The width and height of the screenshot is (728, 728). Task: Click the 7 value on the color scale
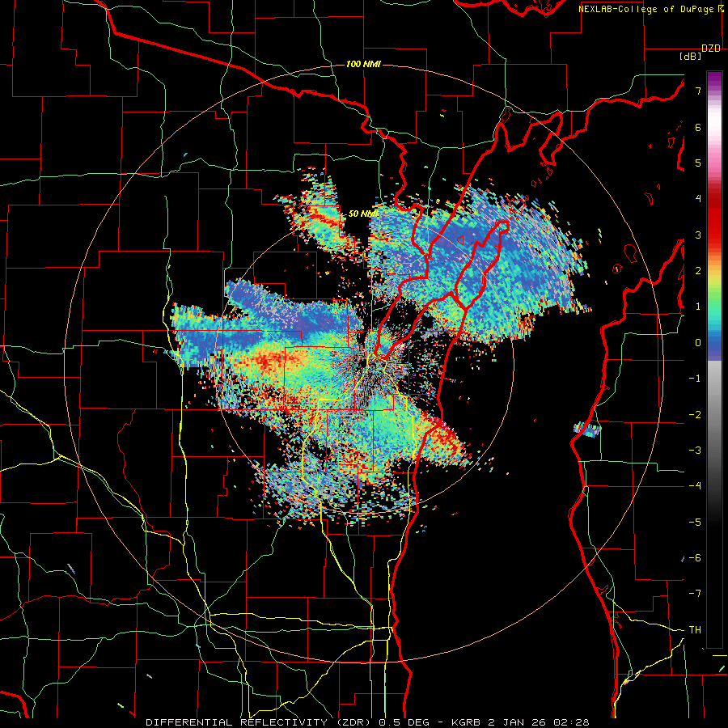(698, 91)
